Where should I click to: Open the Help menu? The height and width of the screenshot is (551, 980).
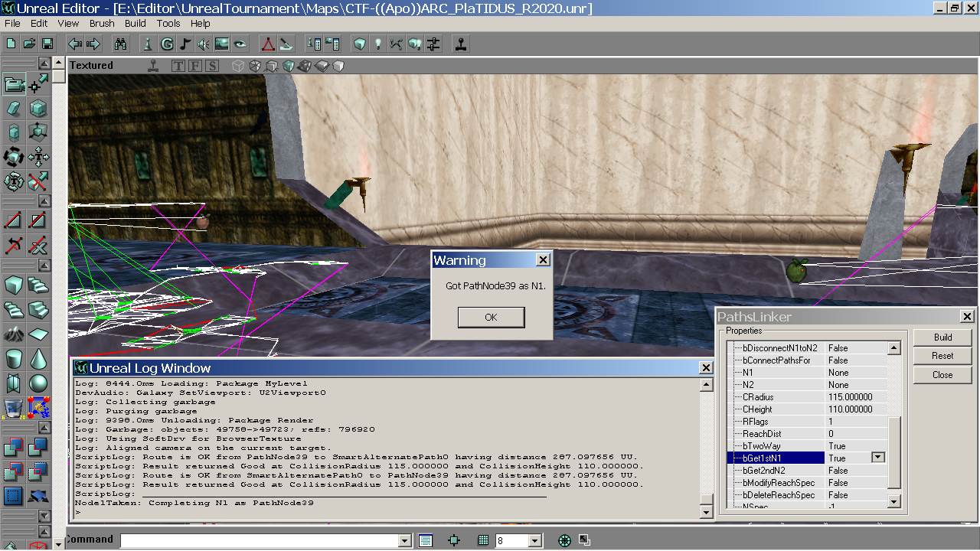(x=201, y=24)
